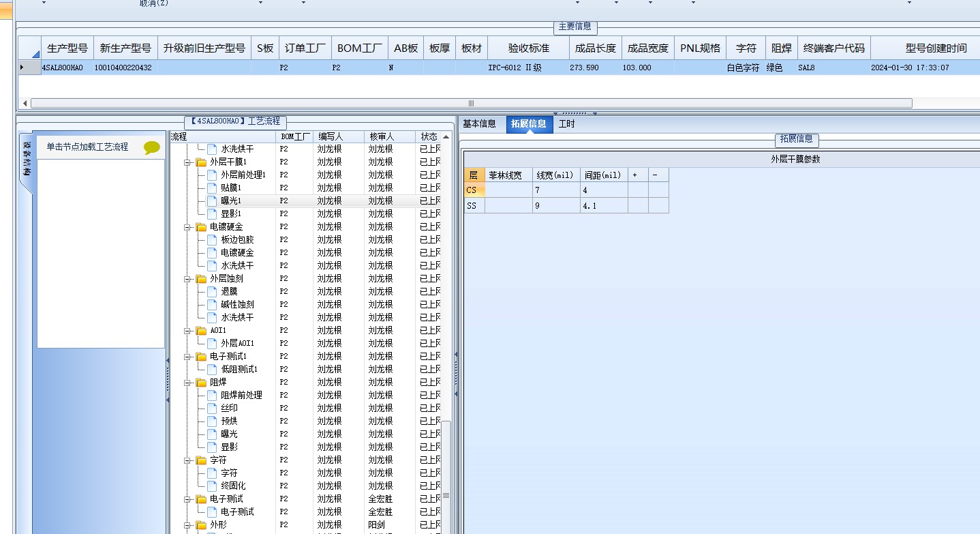The height and width of the screenshot is (534, 980).
Task: Click the 验收标准 column header
Action: [529, 48]
